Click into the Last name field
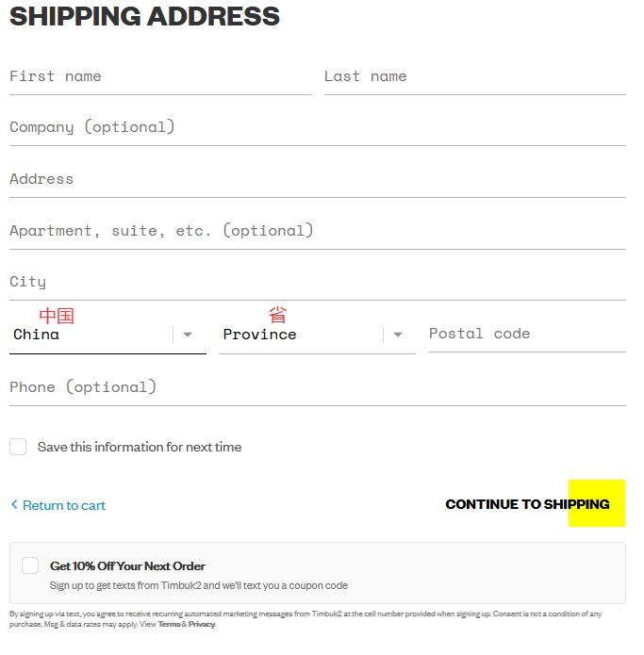This screenshot has width=644, height=655. 474,76
